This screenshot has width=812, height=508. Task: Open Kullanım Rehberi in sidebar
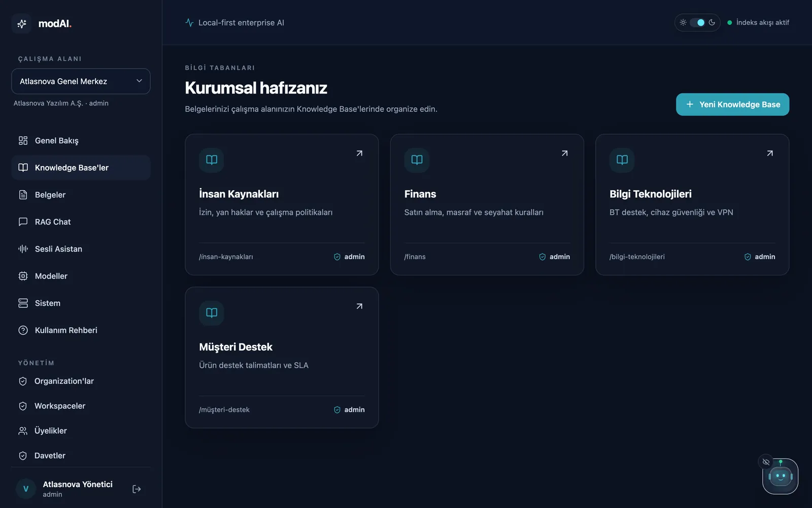tap(81, 330)
